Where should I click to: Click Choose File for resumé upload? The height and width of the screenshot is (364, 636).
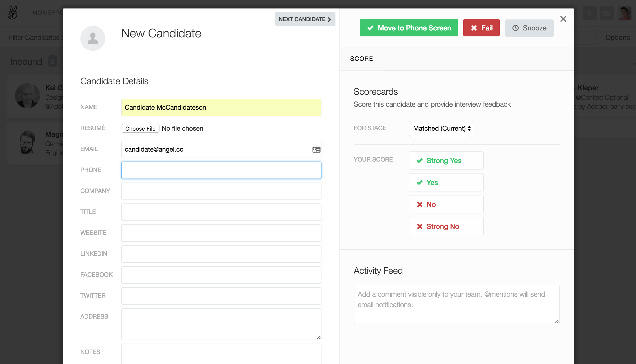point(140,128)
